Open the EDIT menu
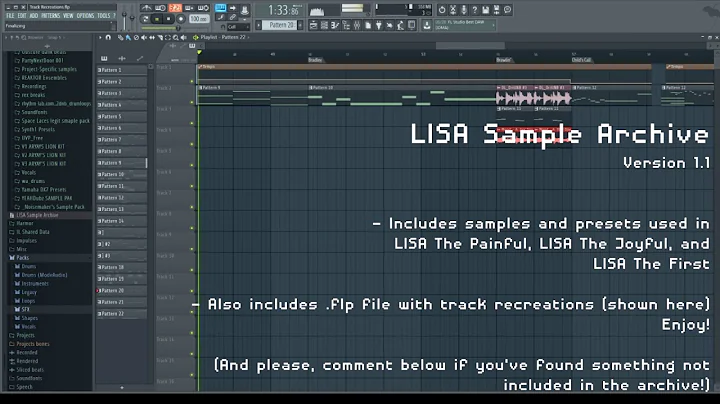720x404 pixels. (x=22, y=16)
